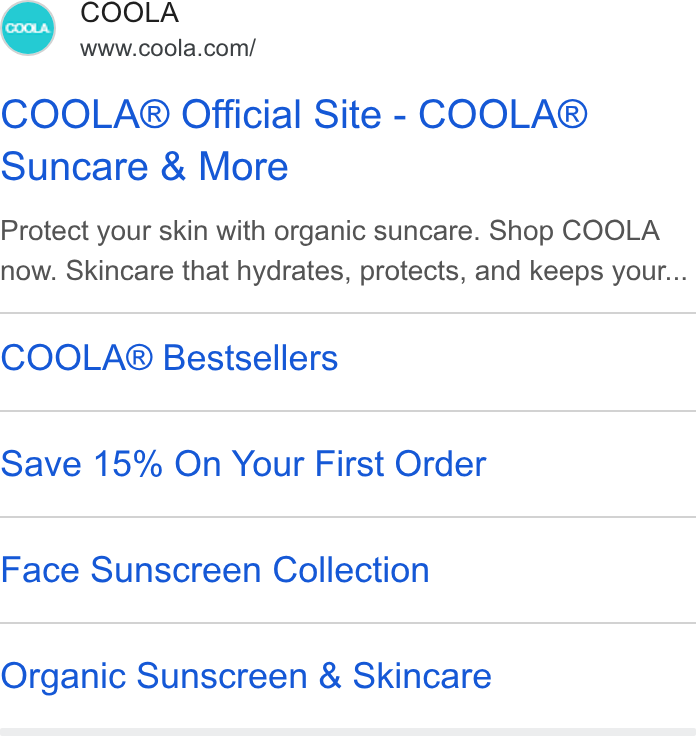This screenshot has width=696, height=736.
Task: Click the 'Protect your skin with organic suncare' description
Action: click(x=240, y=231)
